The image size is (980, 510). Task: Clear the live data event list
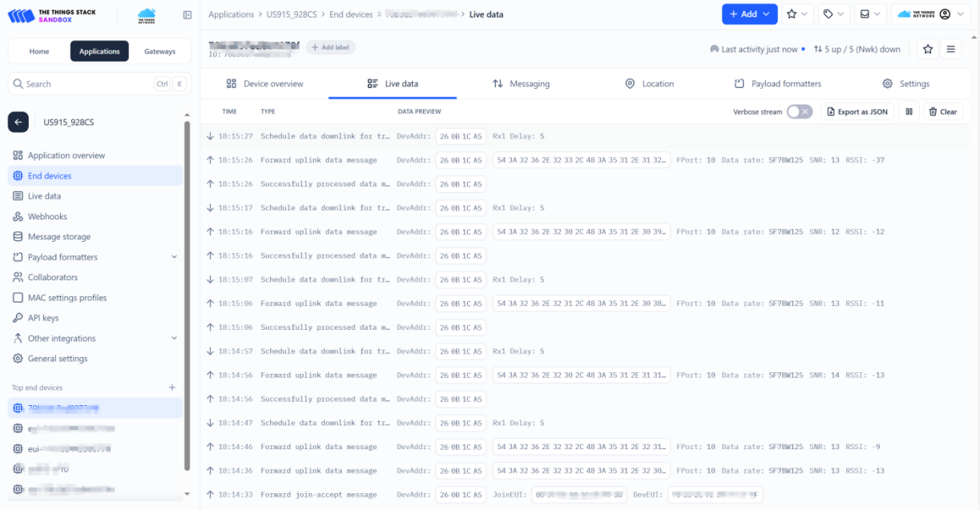click(x=943, y=112)
